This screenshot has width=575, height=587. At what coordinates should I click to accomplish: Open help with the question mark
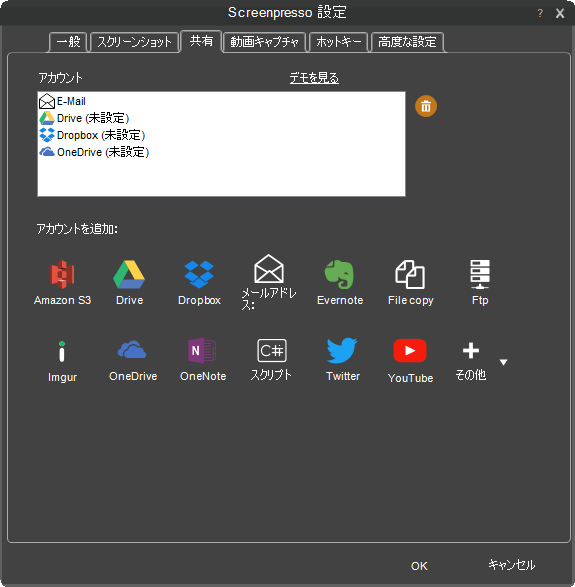click(x=540, y=13)
